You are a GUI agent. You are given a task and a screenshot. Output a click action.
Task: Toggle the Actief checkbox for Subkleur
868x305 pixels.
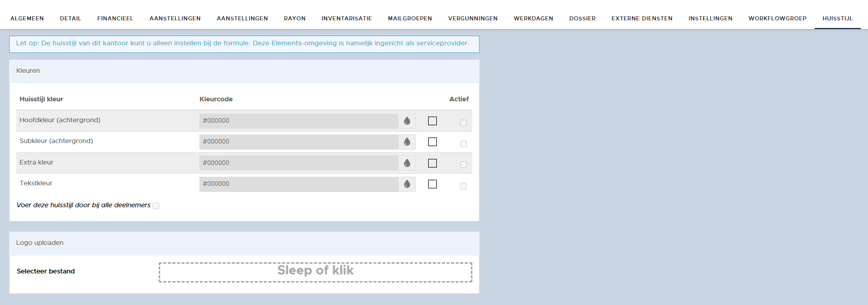[463, 144]
